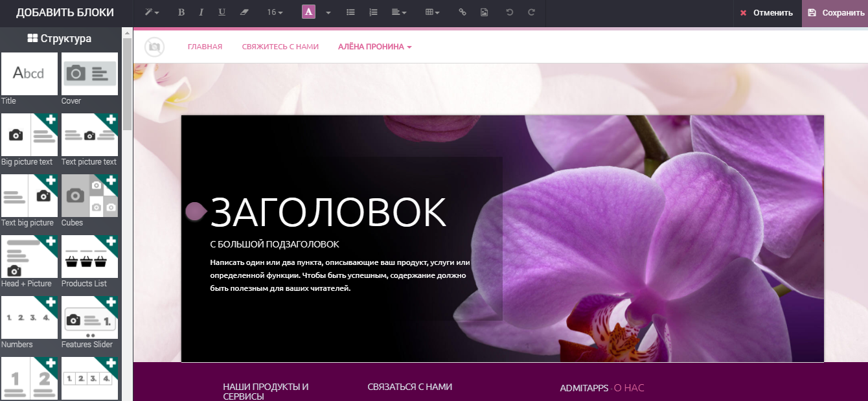Redo the last change
868x401 pixels.
tap(531, 12)
